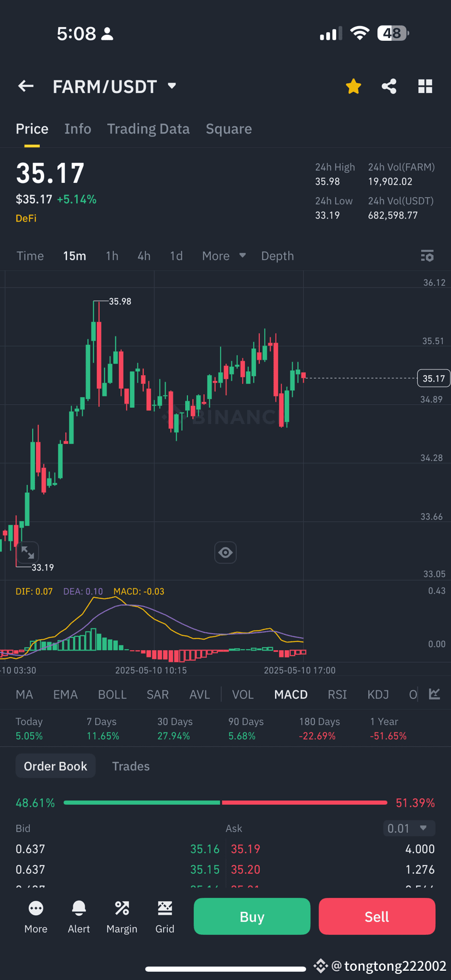Image resolution: width=451 pixels, height=980 pixels.
Task: Toggle the favorite star icon
Action: click(354, 86)
